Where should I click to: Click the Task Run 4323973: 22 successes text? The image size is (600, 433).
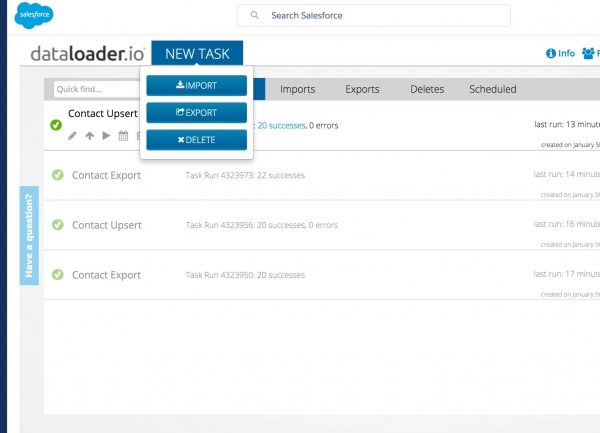point(245,175)
